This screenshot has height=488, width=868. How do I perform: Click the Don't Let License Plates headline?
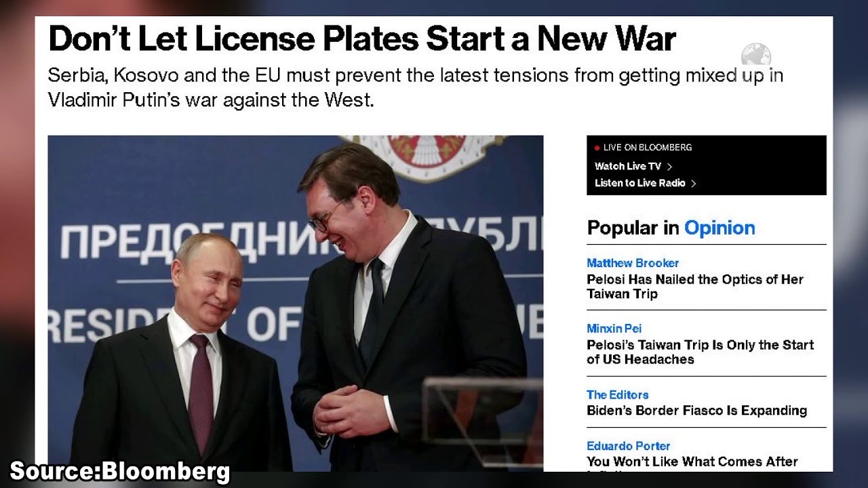(362, 39)
